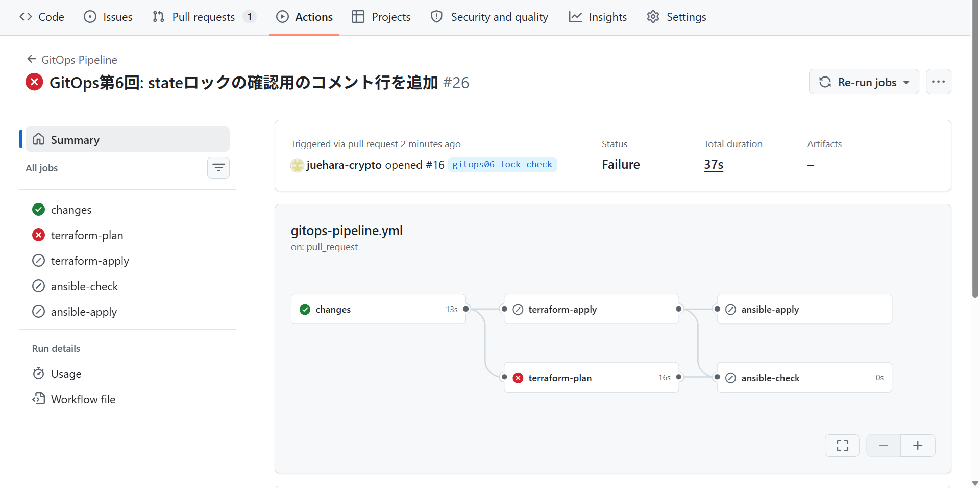The height and width of the screenshot is (488, 980).
Task: Click the scrollbar down arrow
Action: [975, 483]
